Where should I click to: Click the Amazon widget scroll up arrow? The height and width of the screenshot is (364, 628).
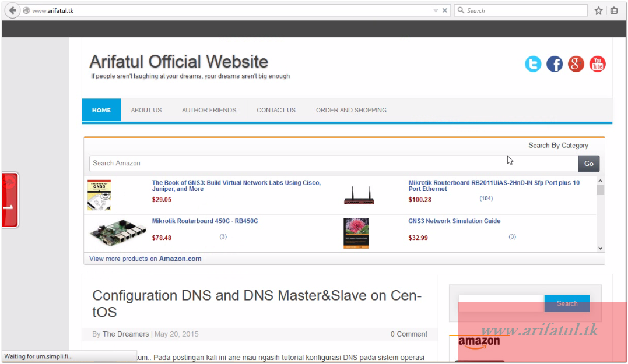coord(600,181)
